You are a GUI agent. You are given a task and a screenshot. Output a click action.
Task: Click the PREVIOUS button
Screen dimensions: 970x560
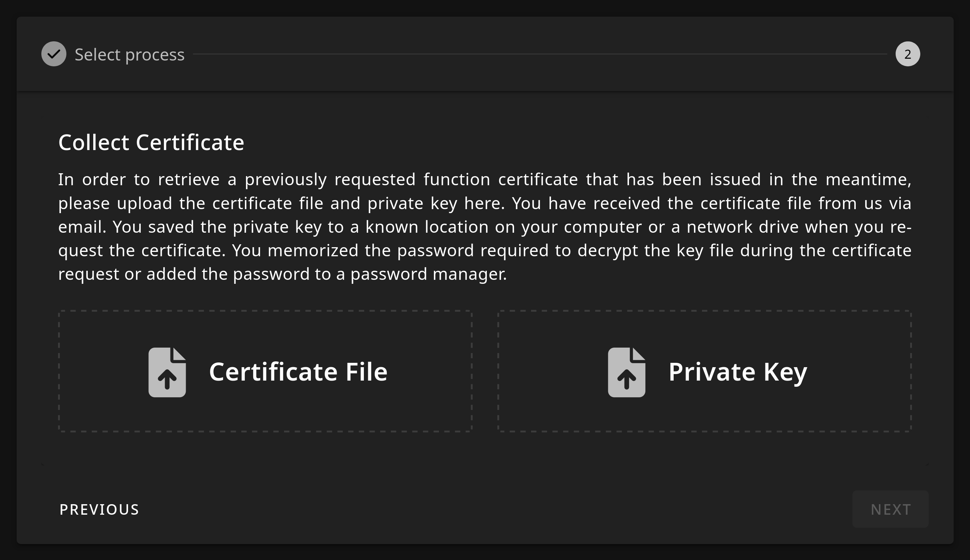click(99, 509)
